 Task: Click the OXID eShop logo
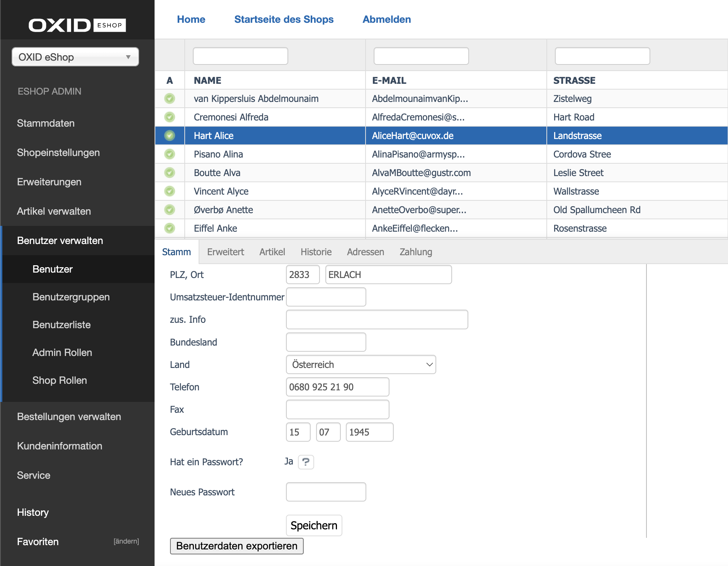[x=77, y=25]
